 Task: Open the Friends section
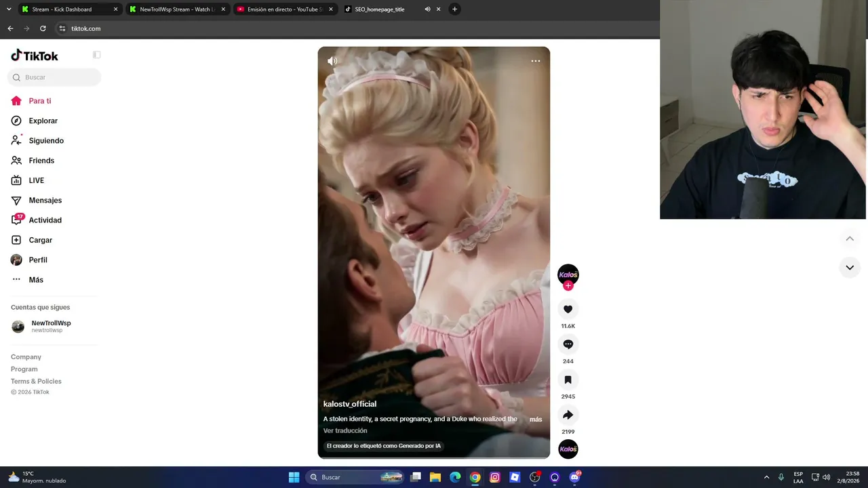pos(41,161)
